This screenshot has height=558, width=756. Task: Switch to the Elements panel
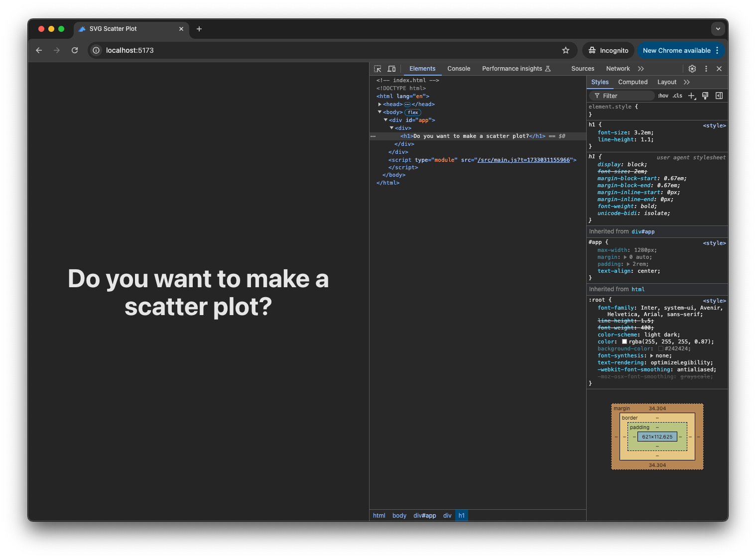click(x=422, y=69)
